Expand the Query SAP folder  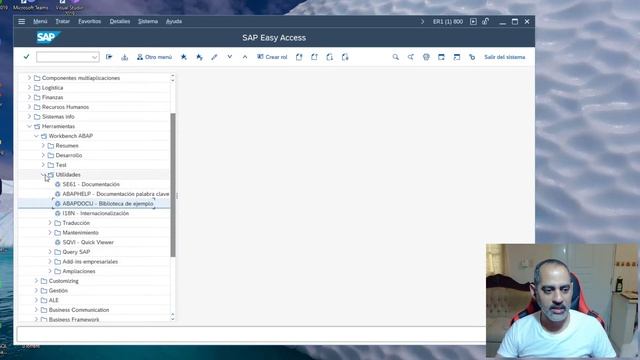[50, 252]
